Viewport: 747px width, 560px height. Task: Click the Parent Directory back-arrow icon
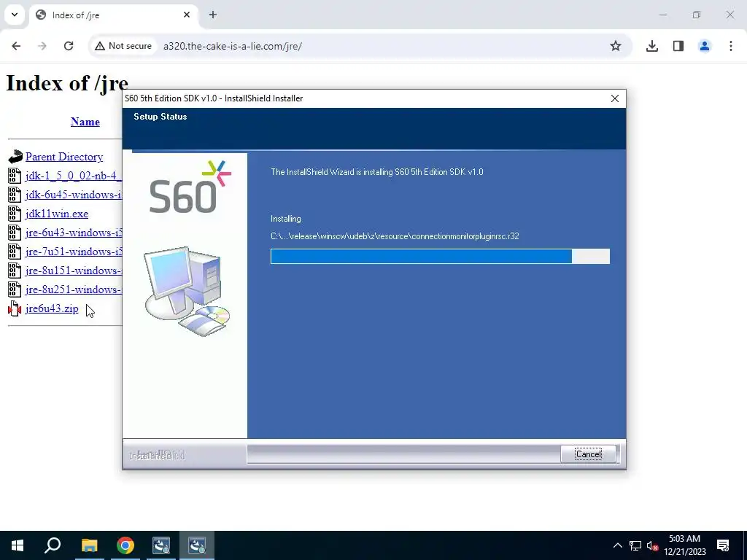point(15,157)
